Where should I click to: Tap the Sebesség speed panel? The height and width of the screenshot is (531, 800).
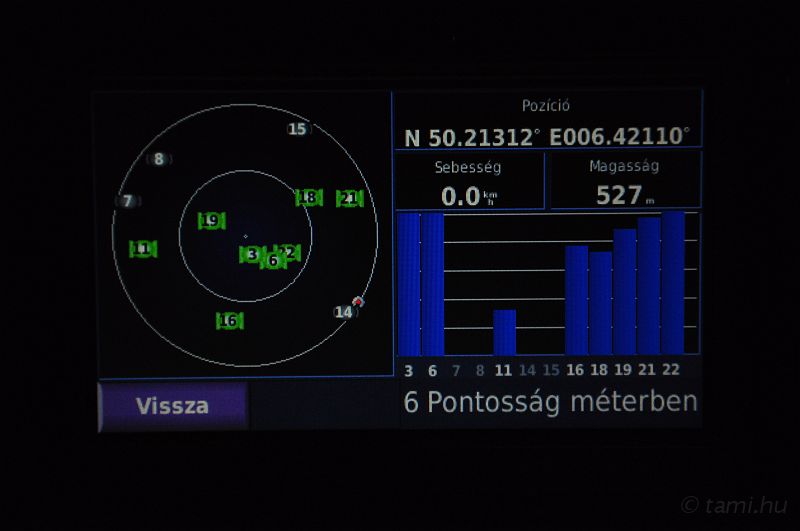point(468,182)
